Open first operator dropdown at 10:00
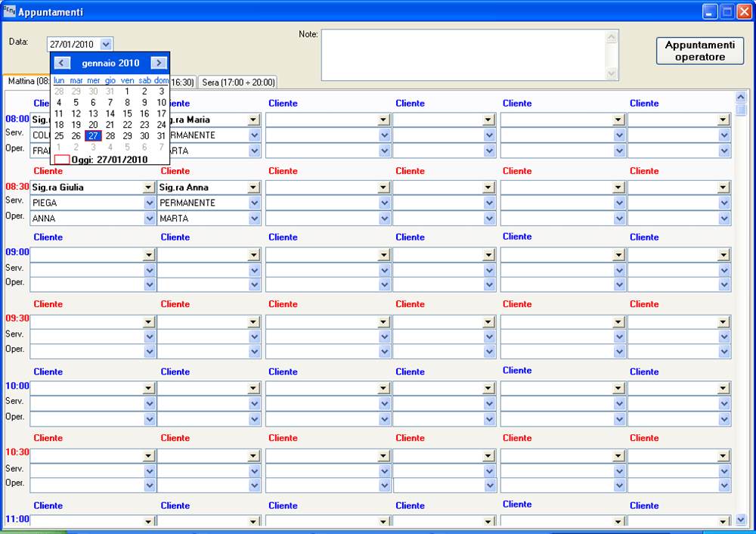 (x=150, y=419)
